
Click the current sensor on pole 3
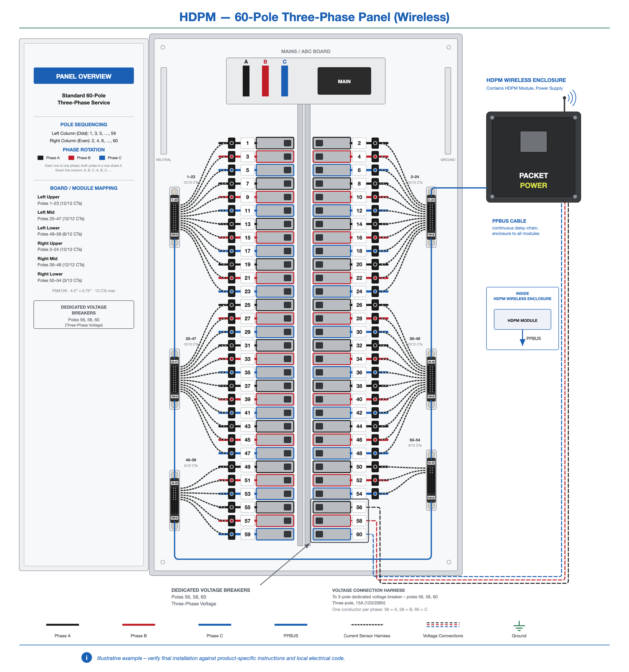click(x=232, y=157)
